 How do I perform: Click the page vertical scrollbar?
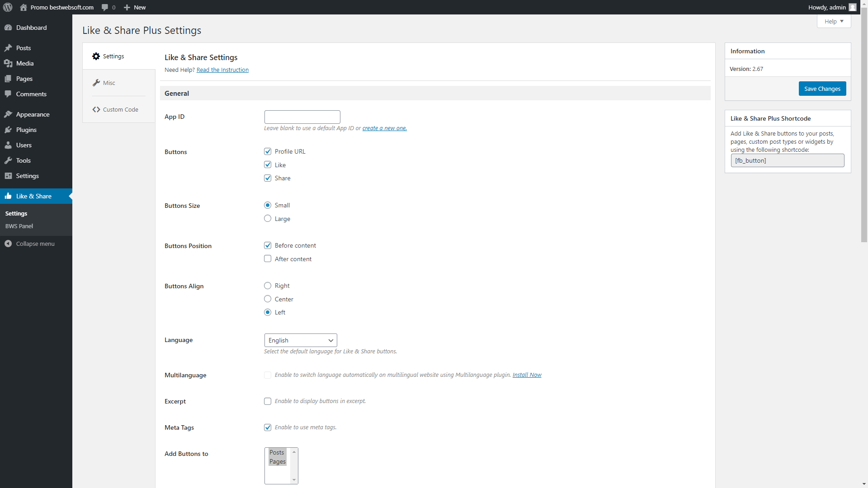pos(864,127)
